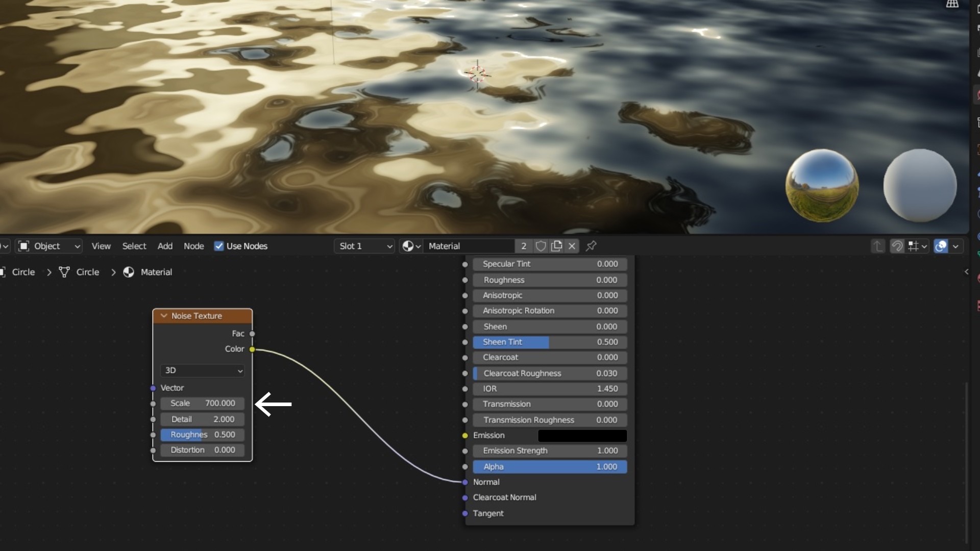Open the 3D dimensions dropdown in Noise Texture

click(x=203, y=370)
